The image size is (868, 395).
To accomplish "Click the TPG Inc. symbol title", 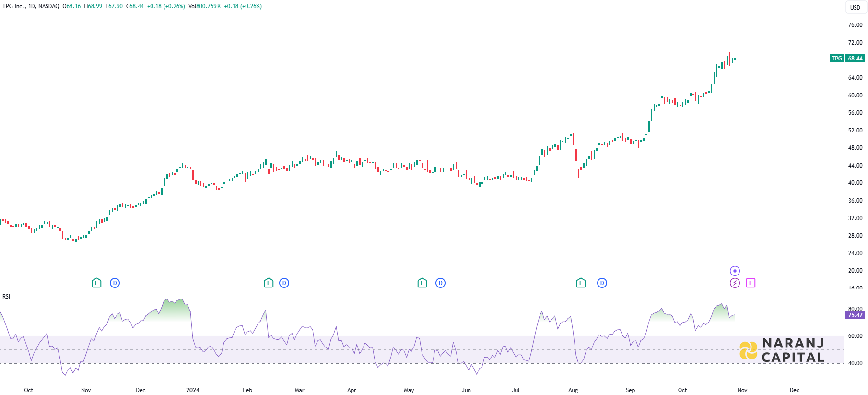I will pyautogui.click(x=13, y=6).
